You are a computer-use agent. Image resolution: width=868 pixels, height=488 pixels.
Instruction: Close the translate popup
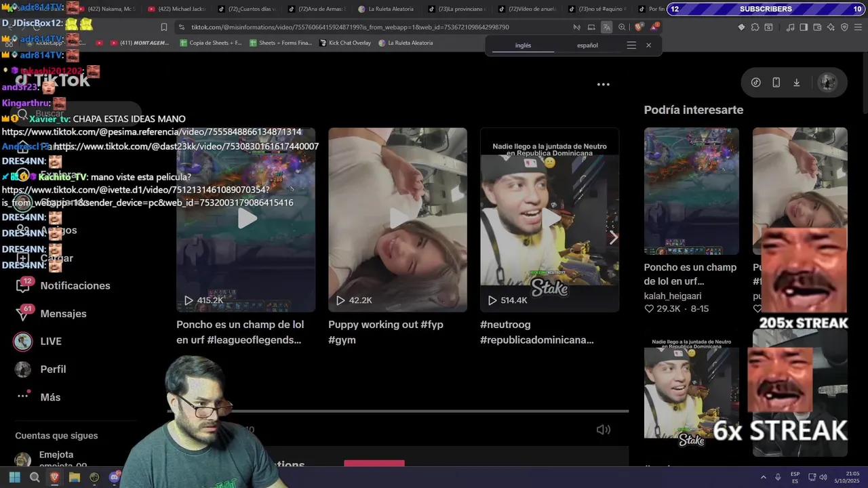click(648, 45)
